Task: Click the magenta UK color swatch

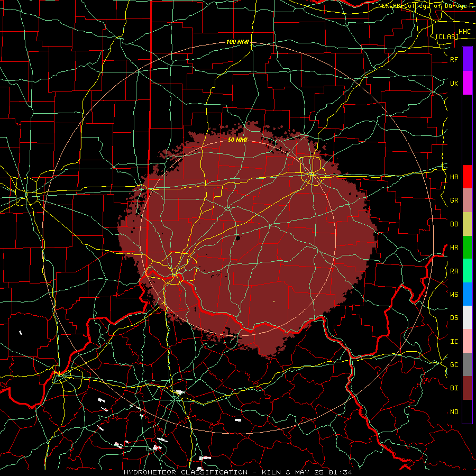Action: point(467,83)
